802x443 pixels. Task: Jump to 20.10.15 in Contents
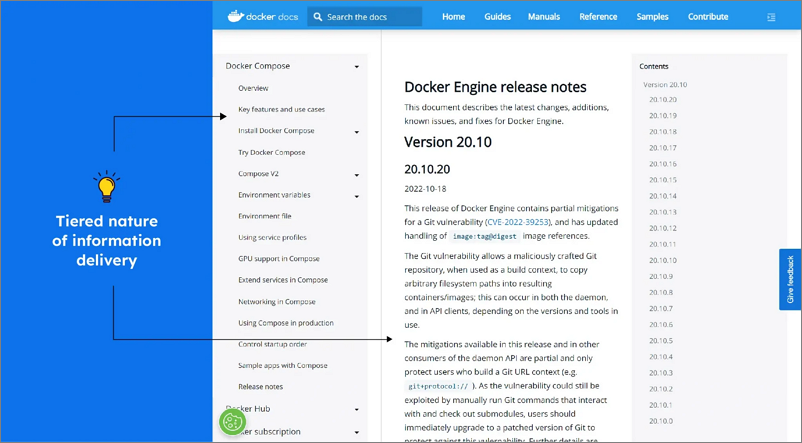663,180
